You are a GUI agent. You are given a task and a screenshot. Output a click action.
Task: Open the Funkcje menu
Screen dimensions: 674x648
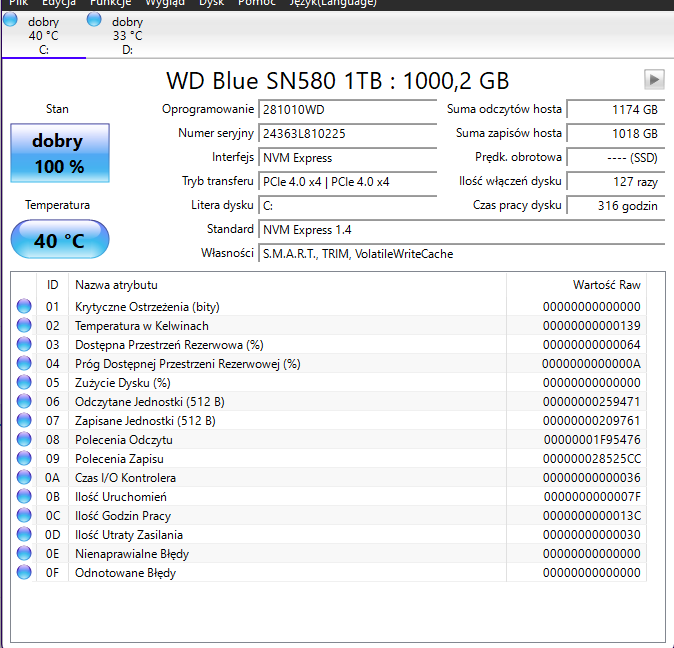110,3
